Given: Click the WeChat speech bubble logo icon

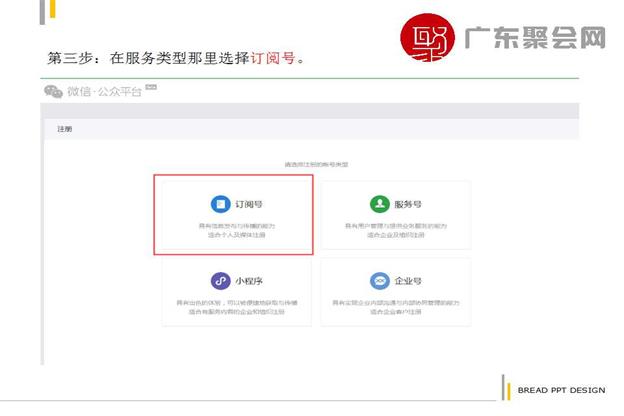Looking at the screenshot, I should click(x=52, y=92).
